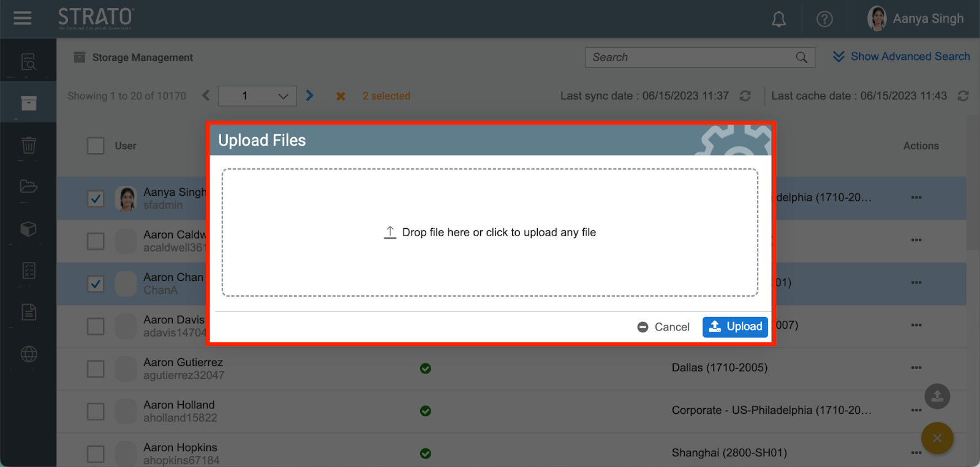
Task: Open actions menu for Aaron Gutierrez row
Action: (916, 368)
